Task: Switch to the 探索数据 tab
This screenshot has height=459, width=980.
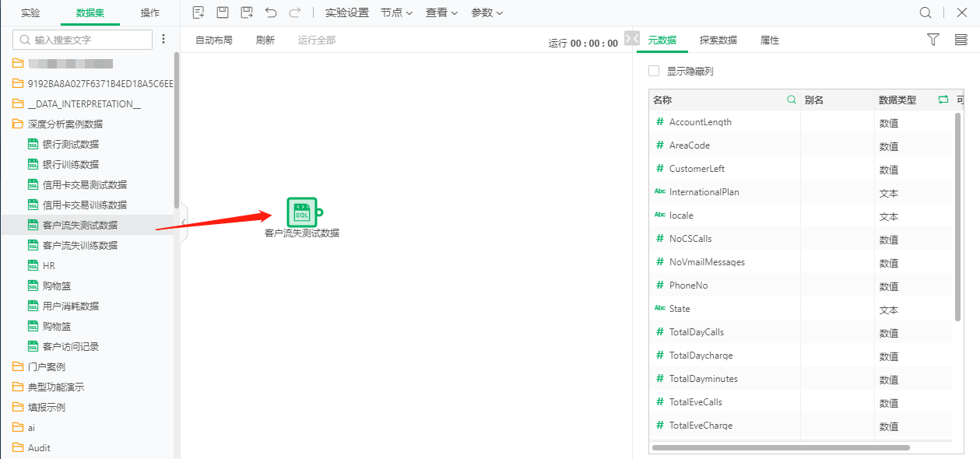Action: pyautogui.click(x=718, y=40)
